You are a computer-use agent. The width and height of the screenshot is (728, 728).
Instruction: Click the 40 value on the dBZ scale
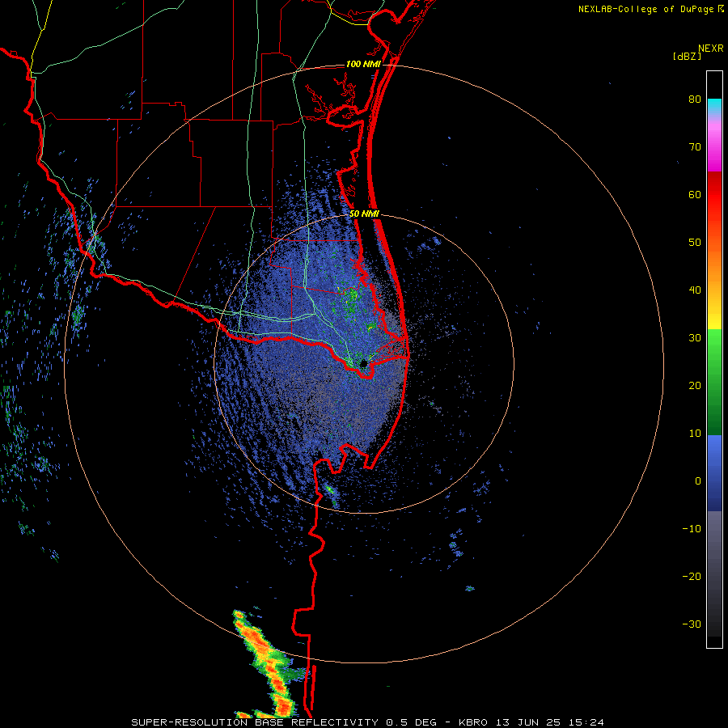coord(695,290)
